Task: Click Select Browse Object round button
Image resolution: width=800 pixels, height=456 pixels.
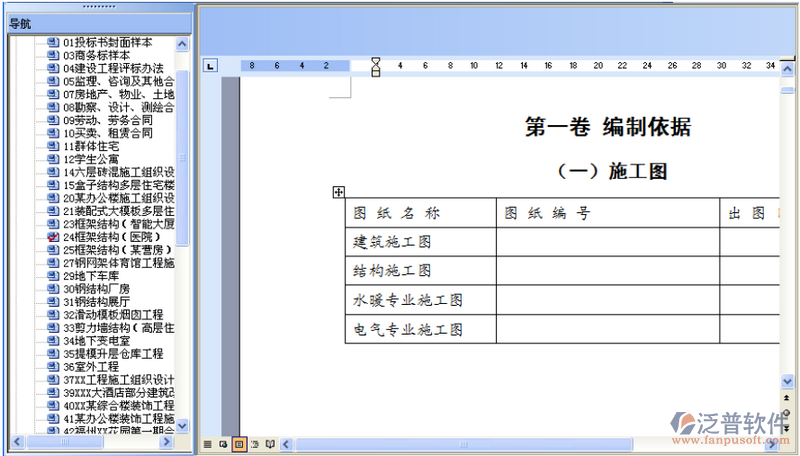Action: coord(786,413)
